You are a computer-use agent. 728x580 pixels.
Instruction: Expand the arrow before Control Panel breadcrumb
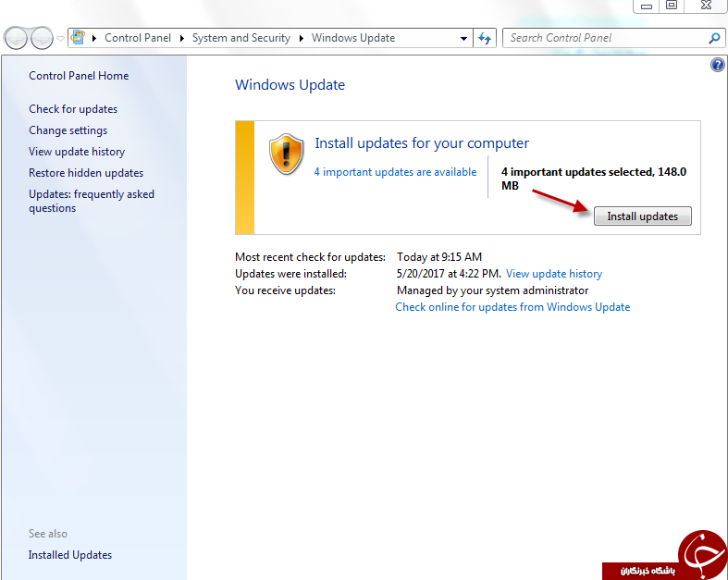point(94,38)
